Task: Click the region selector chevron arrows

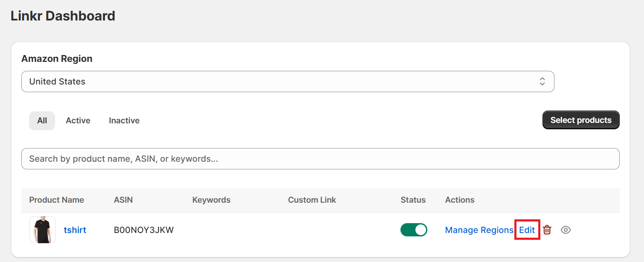Action: (542, 82)
